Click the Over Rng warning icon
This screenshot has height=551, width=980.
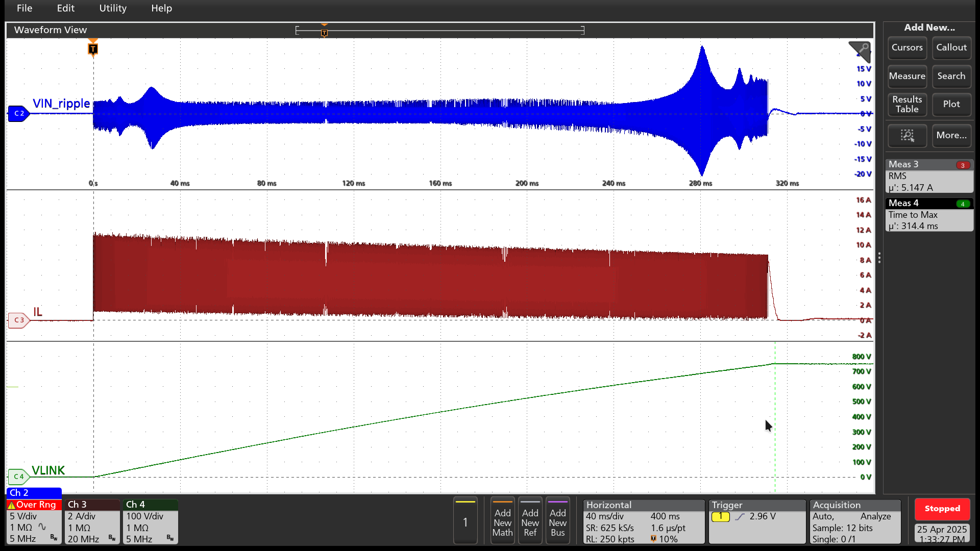(x=11, y=505)
